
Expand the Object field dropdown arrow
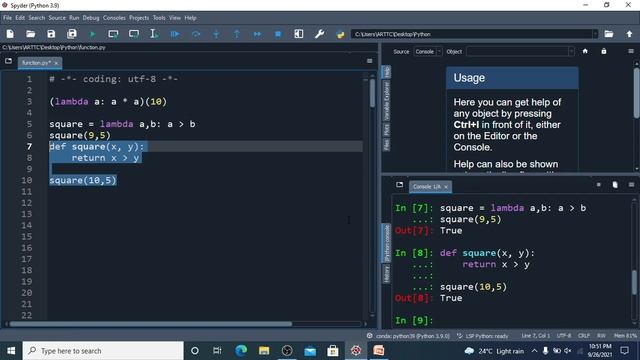[x=571, y=51]
